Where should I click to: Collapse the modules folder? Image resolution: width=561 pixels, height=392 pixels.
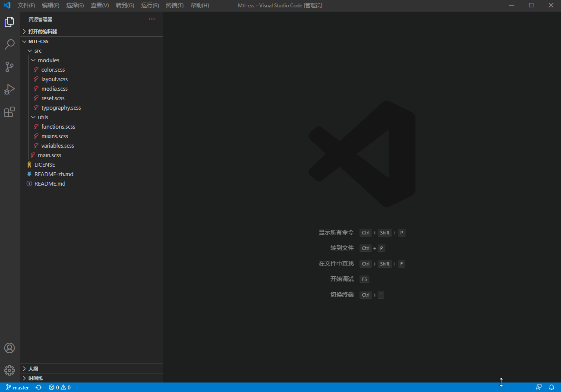click(x=91, y=60)
